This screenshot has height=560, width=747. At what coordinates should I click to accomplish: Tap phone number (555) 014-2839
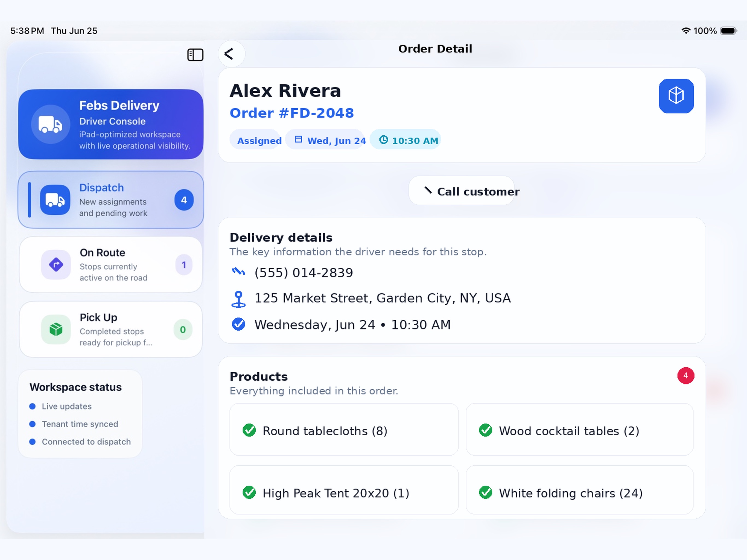coord(304,273)
